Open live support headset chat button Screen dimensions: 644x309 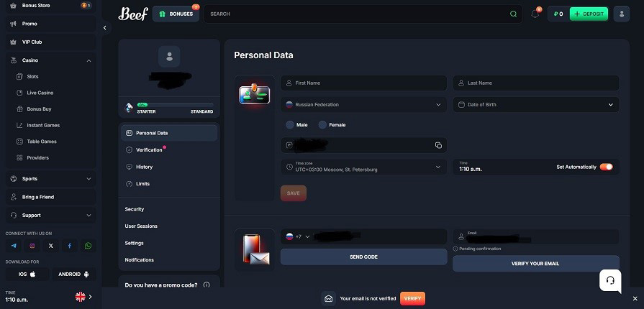coord(610,280)
